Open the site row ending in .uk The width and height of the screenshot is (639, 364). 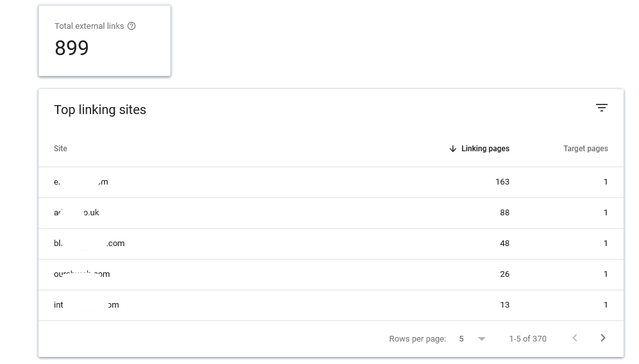331,213
